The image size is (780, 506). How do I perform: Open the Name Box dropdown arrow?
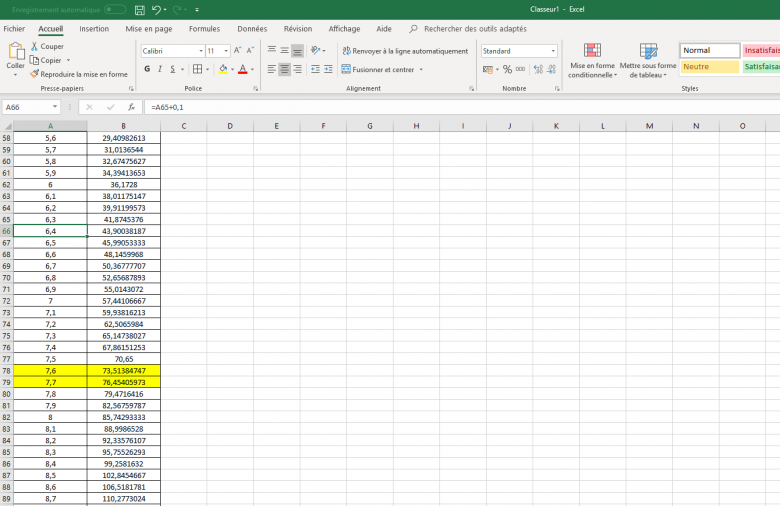pyautogui.click(x=55, y=107)
